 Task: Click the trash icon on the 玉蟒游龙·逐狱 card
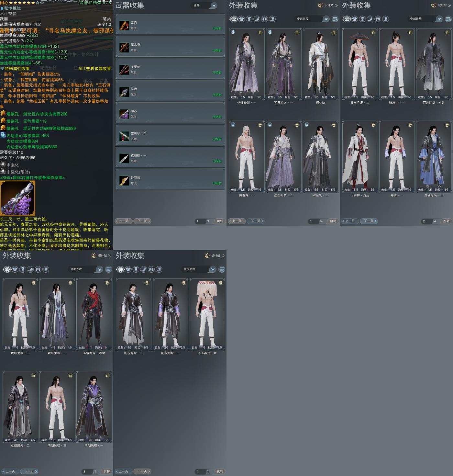point(107,283)
